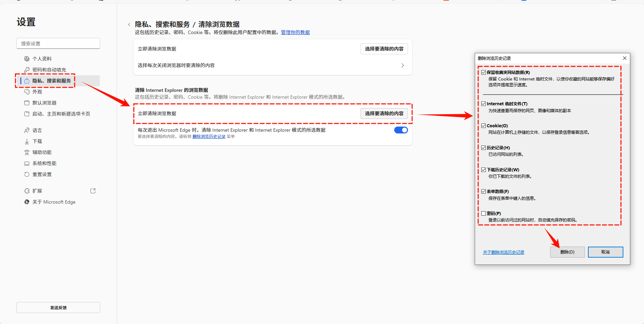Open 扩展 in a new page via external icon
Image resolution: width=644 pixels, height=324 pixels.
pos(93,191)
